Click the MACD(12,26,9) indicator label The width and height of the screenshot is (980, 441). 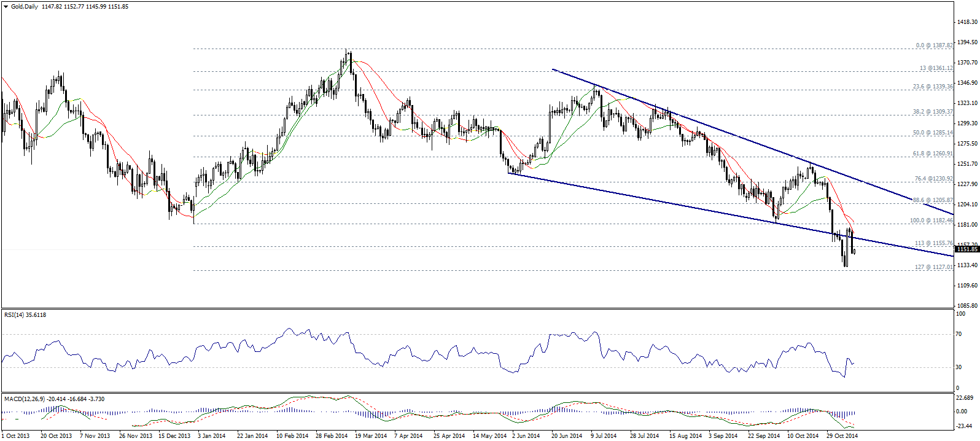click(x=55, y=399)
